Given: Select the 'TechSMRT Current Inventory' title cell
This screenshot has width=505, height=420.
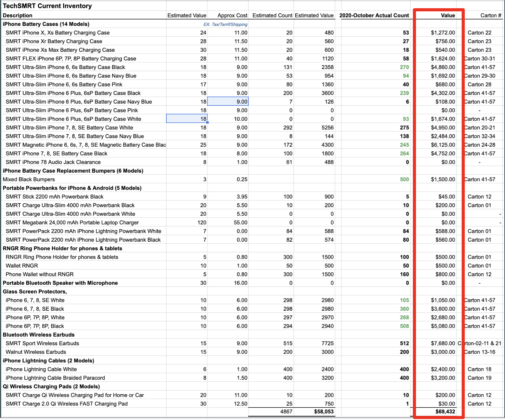Looking at the screenshot, I should pyautogui.click(x=47, y=6).
